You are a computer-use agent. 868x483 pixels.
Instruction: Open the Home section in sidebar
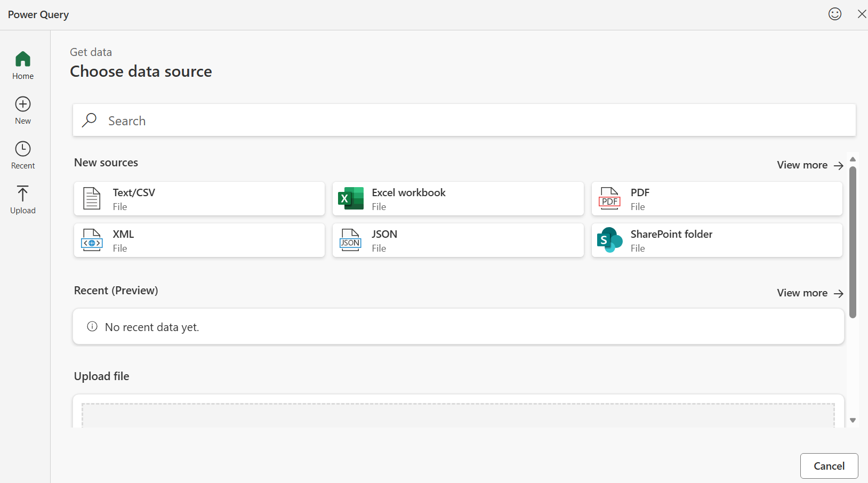[x=23, y=66]
